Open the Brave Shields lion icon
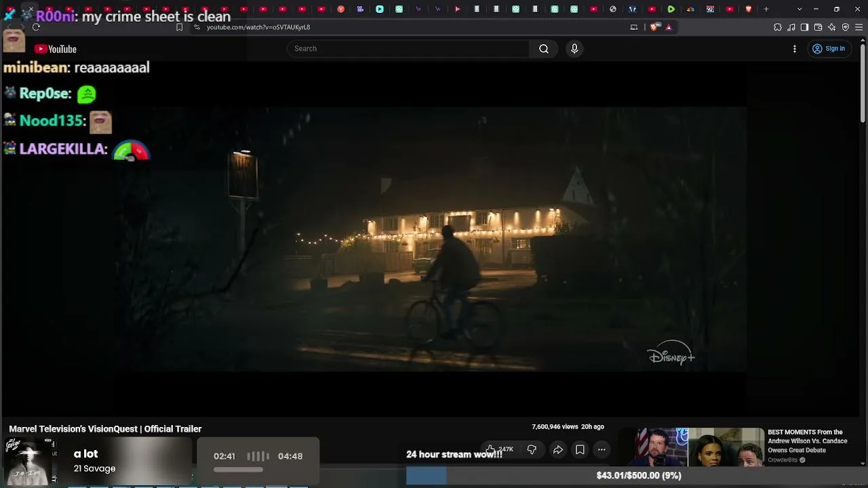 point(654,27)
